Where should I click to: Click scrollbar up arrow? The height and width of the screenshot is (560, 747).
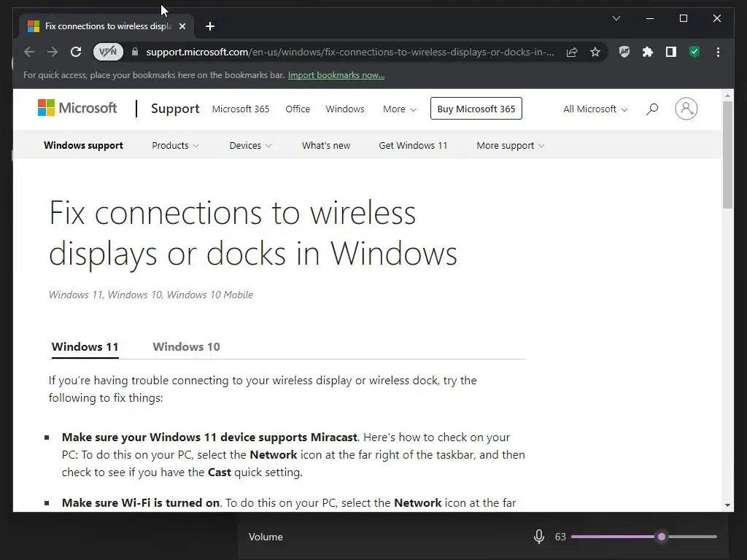727,96
